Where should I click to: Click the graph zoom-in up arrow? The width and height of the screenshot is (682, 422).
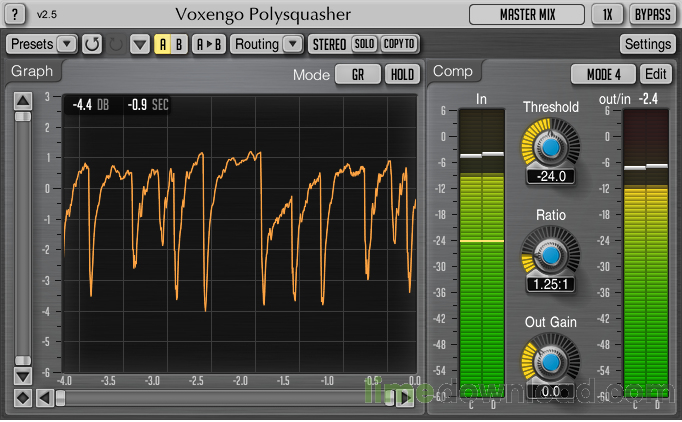click(x=23, y=101)
